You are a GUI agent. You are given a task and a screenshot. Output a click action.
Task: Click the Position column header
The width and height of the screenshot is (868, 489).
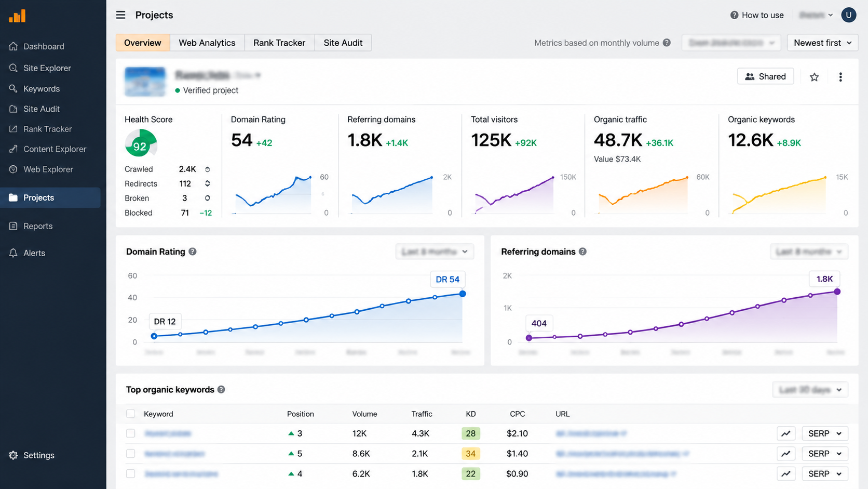pyautogui.click(x=300, y=414)
